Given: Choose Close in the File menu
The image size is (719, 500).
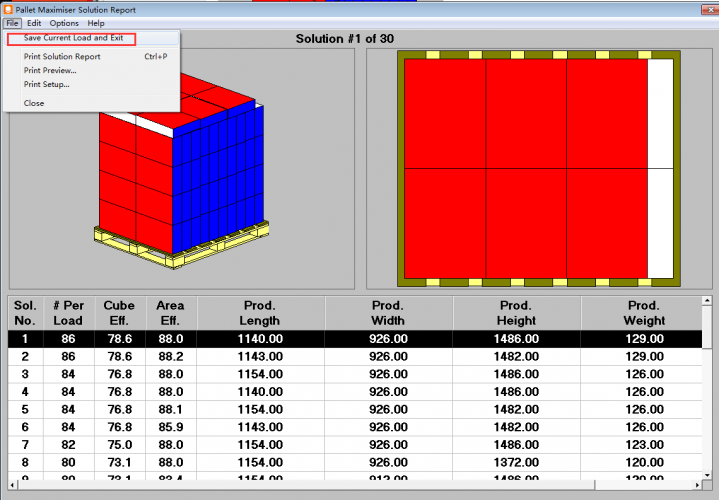Looking at the screenshot, I should (34, 103).
